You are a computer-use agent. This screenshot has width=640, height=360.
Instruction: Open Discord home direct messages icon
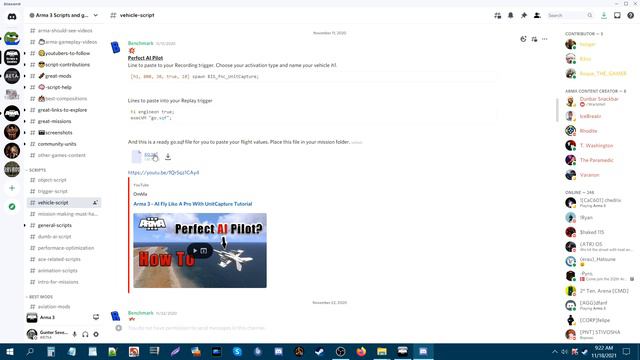coord(12,17)
